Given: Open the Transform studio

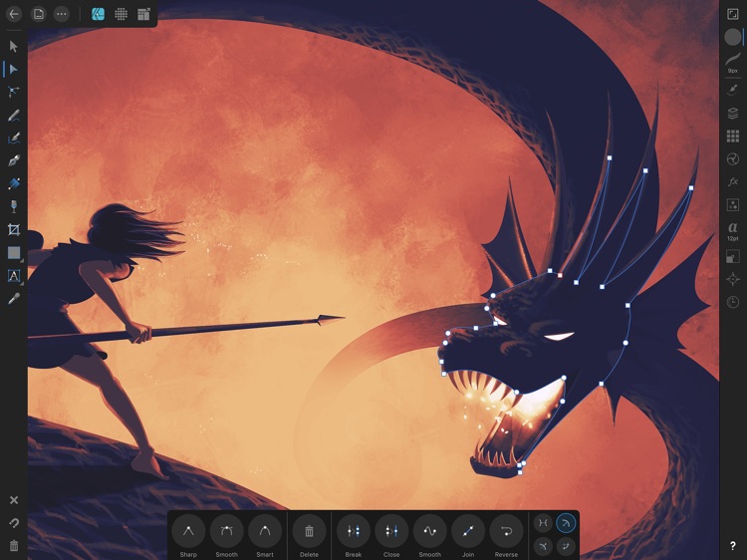Looking at the screenshot, I should pyautogui.click(x=732, y=257).
